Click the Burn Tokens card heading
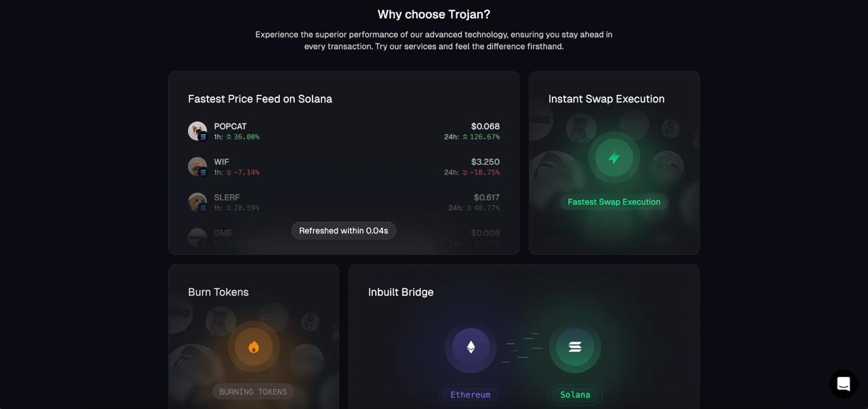Viewport: 868px width, 409px height. click(x=218, y=292)
